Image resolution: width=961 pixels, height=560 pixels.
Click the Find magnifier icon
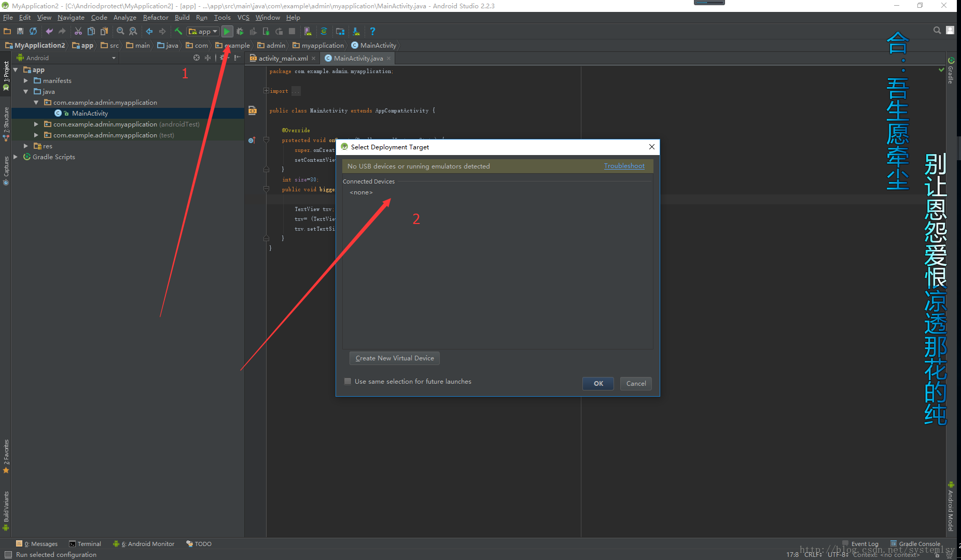(120, 31)
